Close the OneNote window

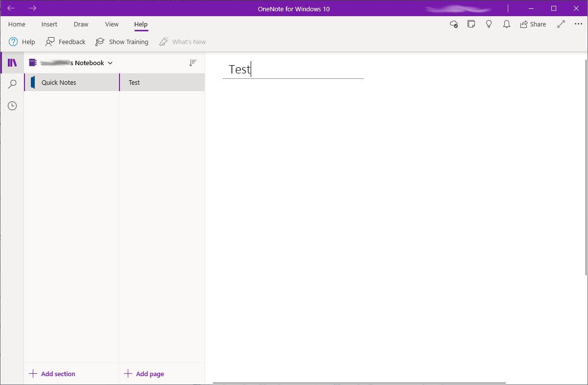pyautogui.click(x=576, y=8)
